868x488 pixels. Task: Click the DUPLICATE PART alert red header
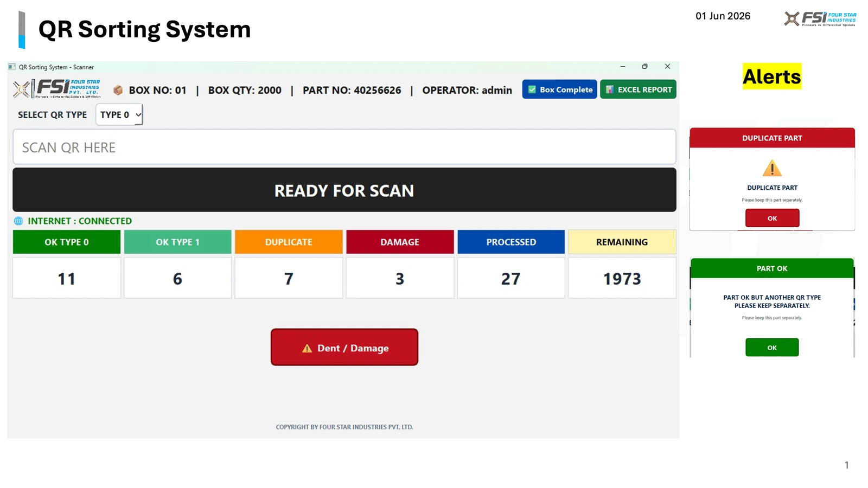coord(772,138)
